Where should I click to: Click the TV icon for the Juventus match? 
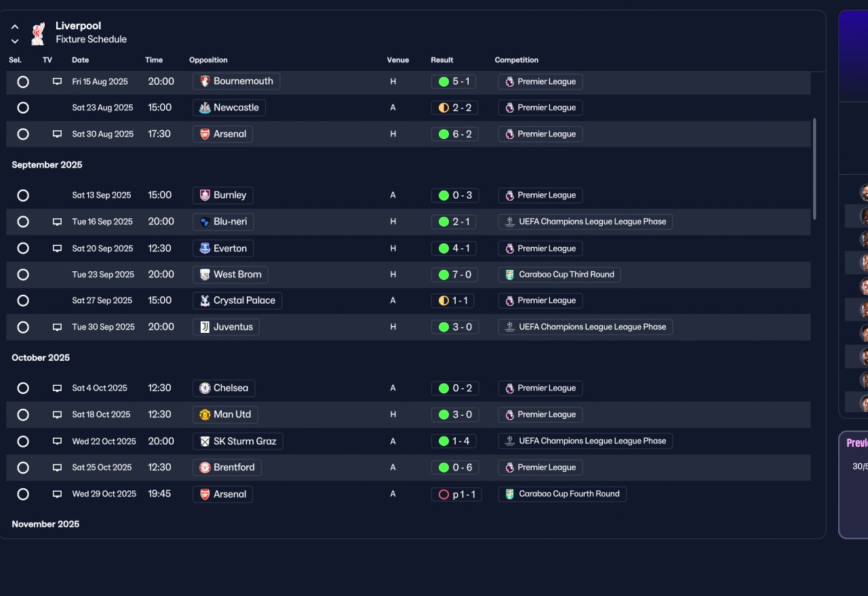[57, 327]
